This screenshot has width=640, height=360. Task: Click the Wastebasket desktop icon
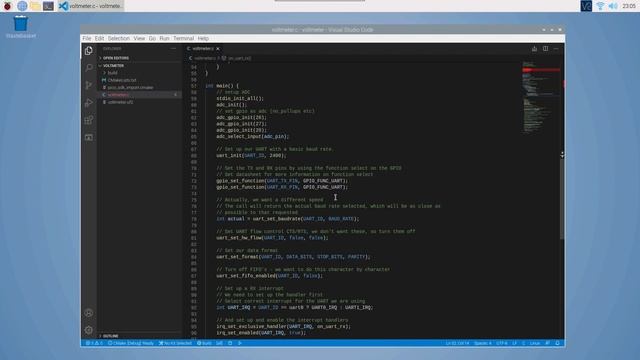tap(21, 27)
